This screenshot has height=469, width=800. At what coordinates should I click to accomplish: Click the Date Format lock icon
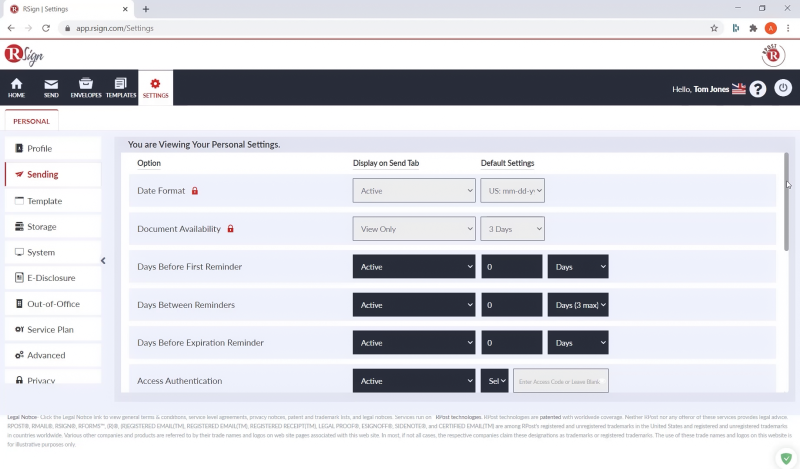pos(194,191)
